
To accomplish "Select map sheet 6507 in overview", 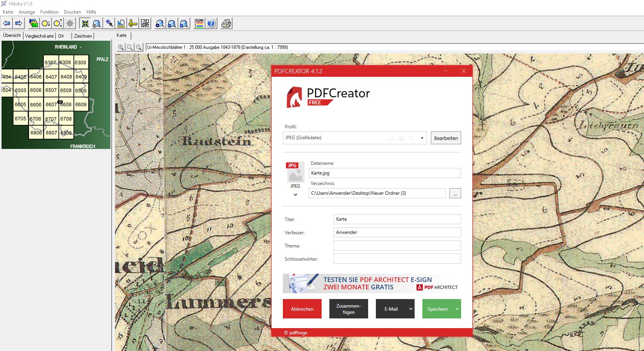I will [x=51, y=90].
